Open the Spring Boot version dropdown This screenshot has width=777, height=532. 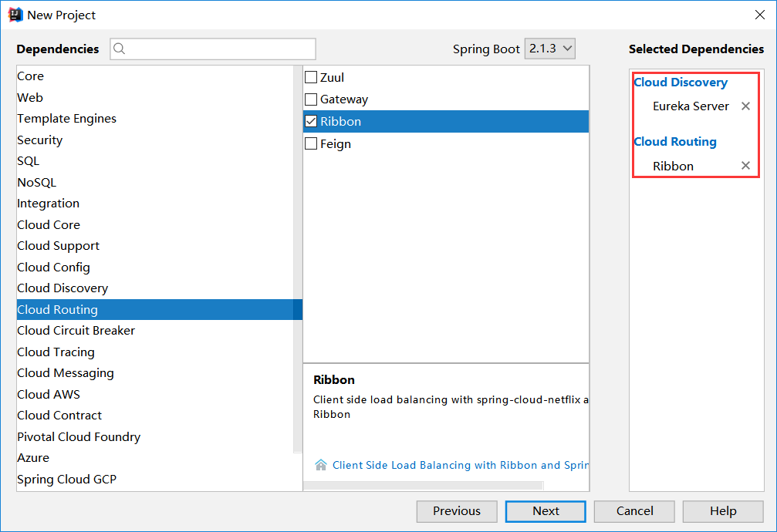550,49
